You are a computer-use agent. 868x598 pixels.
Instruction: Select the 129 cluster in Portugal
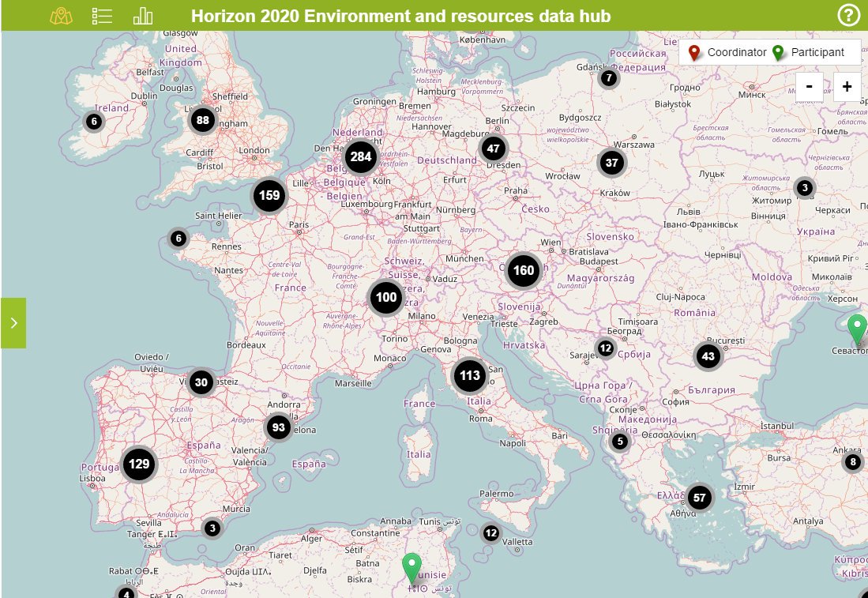click(x=139, y=464)
